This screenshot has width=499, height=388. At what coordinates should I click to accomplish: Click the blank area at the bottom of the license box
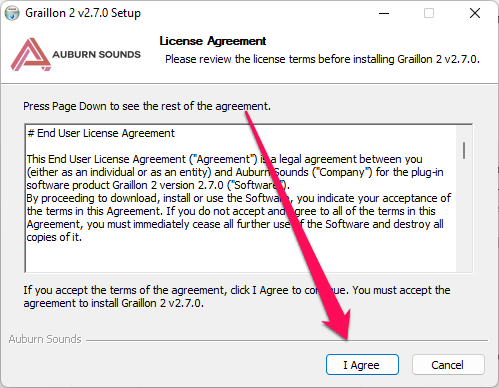pyautogui.click(x=240, y=257)
